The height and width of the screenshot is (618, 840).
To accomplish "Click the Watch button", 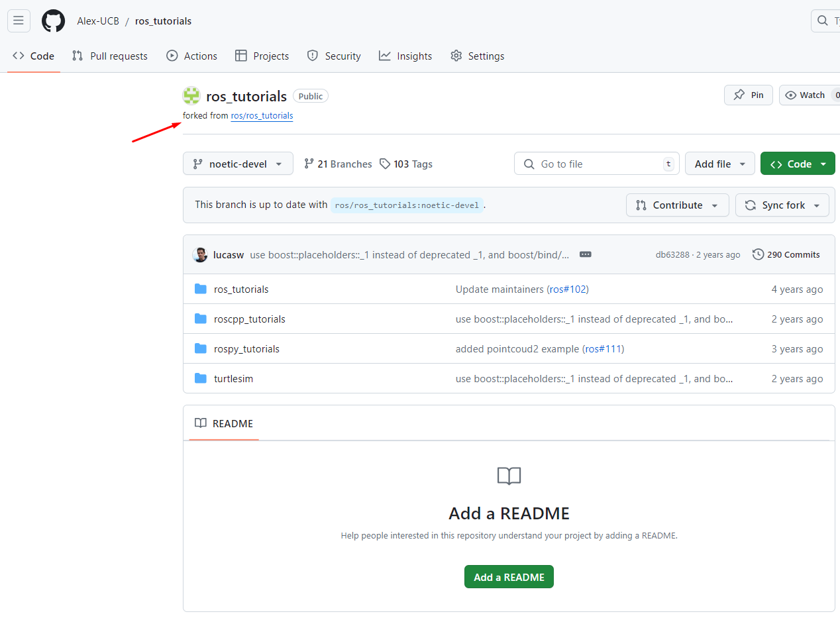I will tap(810, 95).
